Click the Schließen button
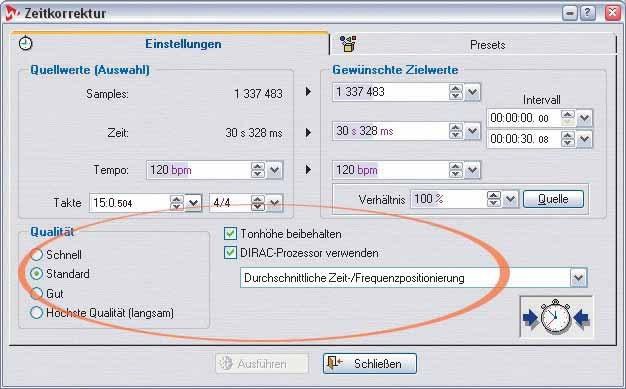 tap(370, 363)
